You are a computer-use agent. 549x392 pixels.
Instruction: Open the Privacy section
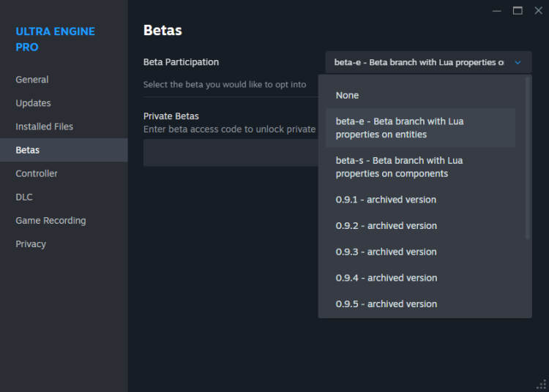[x=31, y=244]
